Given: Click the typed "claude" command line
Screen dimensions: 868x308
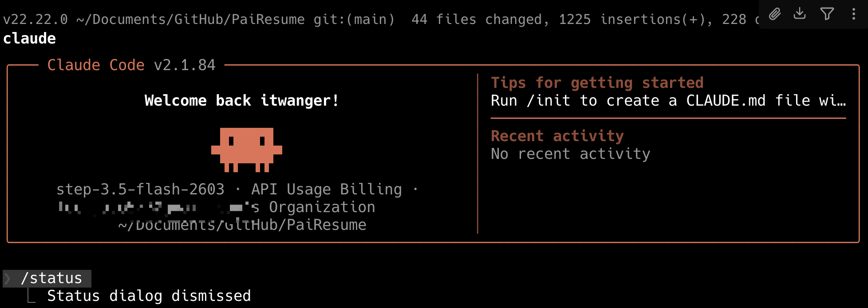Looking at the screenshot, I should pyautogui.click(x=29, y=39).
